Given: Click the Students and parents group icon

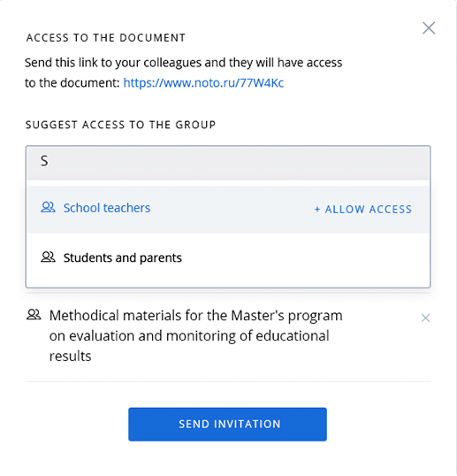Looking at the screenshot, I should (48, 257).
